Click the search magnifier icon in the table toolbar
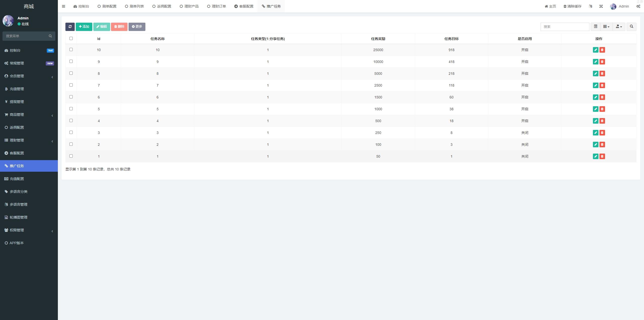644x320 pixels. pos(631,27)
